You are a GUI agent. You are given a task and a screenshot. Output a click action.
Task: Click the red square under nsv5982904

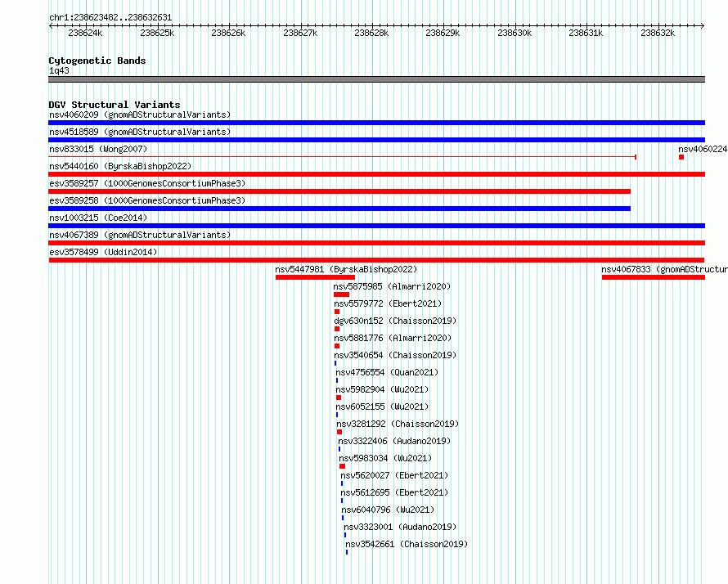[339, 398]
